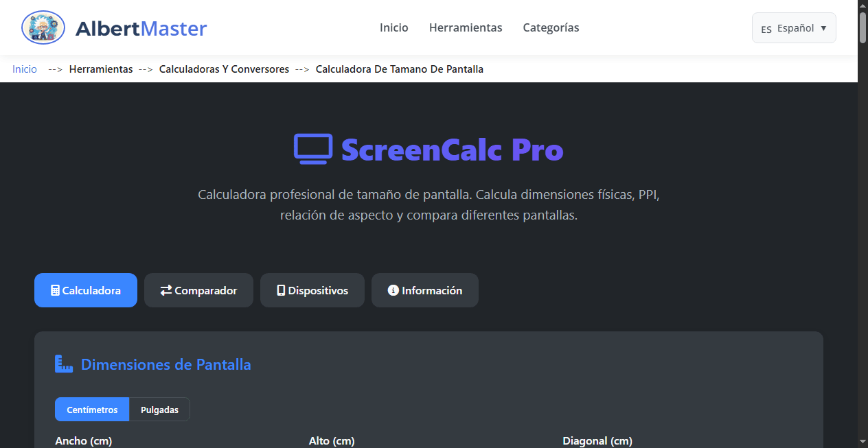Switch to the Dispositivos tab
This screenshot has width=868, height=448.
pos(312,290)
